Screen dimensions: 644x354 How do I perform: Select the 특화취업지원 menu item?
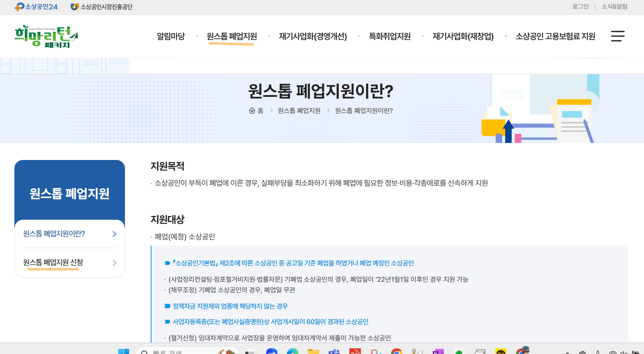coord(390,36)
